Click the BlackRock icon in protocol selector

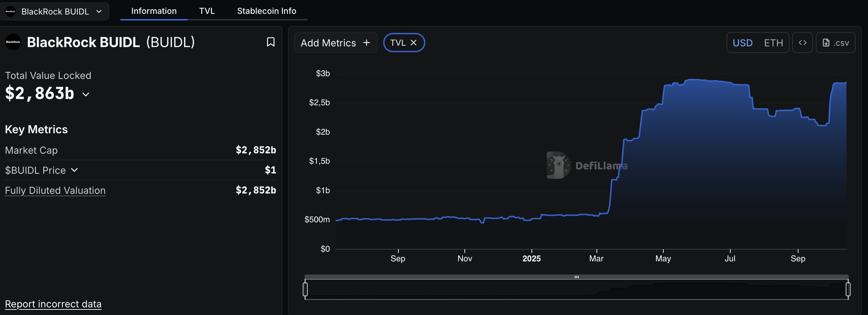pyautogui.click(x=10, y=11)
